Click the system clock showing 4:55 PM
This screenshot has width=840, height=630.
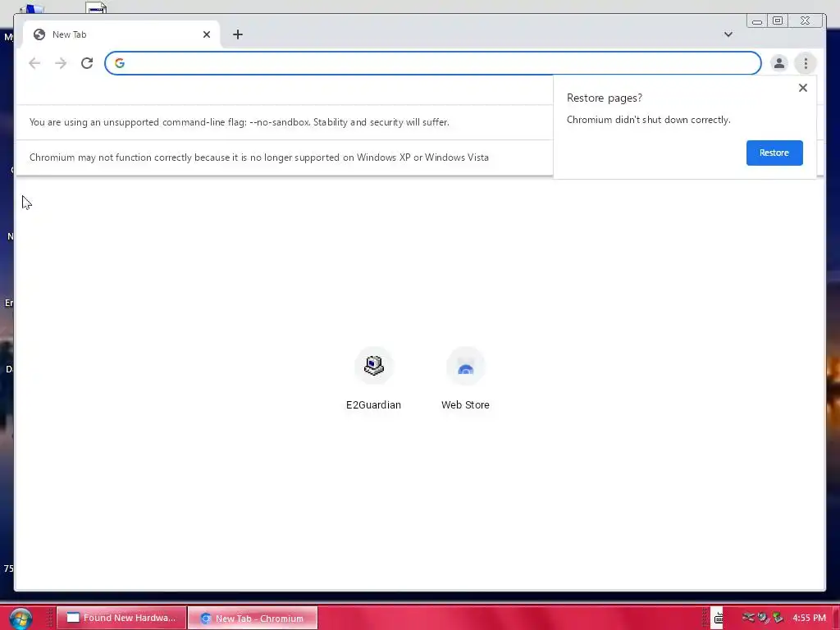[809, 618]
